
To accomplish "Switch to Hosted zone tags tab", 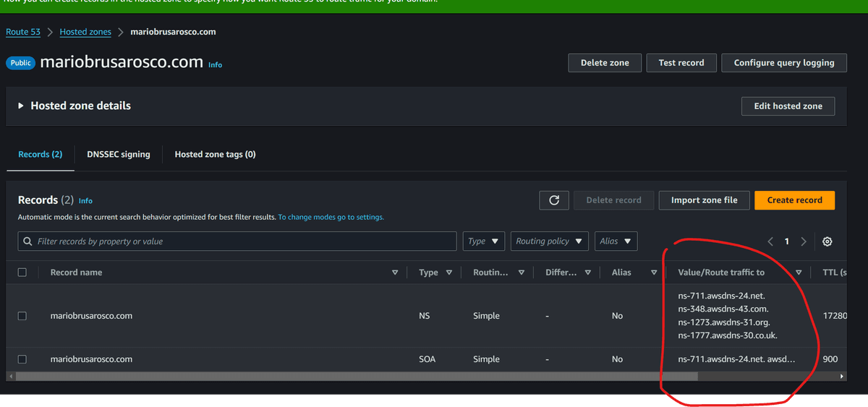I will click(x=215, y=154).
